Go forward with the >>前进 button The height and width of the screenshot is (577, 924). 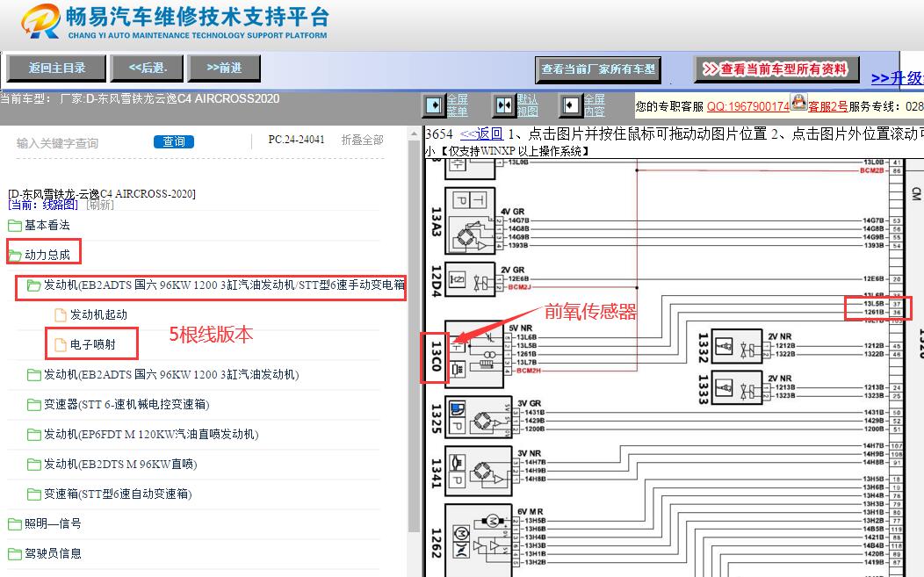[224, 69]
